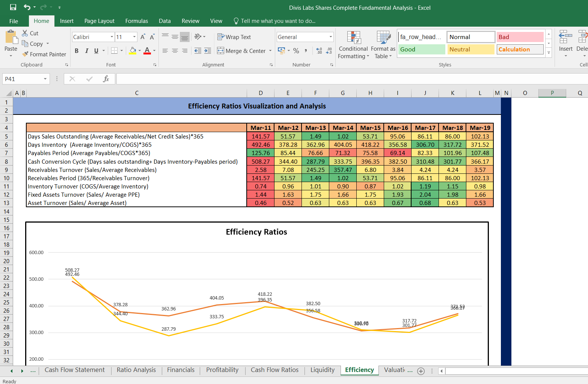Select column D header
588x384 pixels.
tap(261, 93)
